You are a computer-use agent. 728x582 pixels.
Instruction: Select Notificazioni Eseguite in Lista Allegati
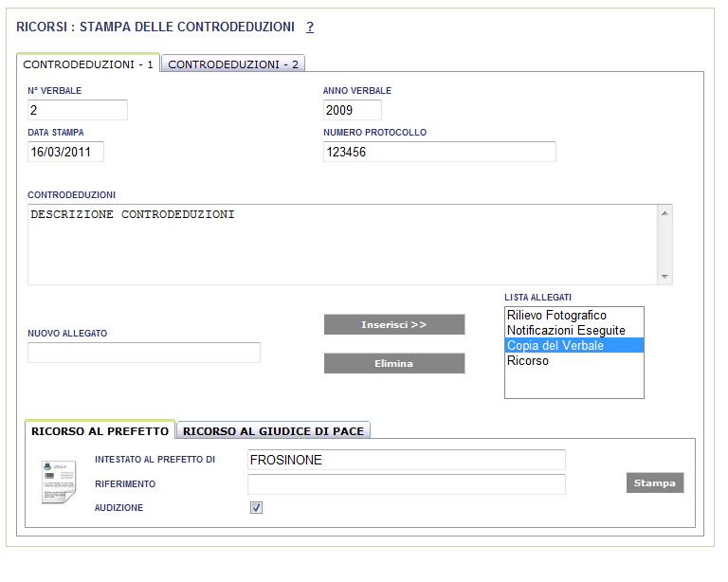(x=566, y=331)
